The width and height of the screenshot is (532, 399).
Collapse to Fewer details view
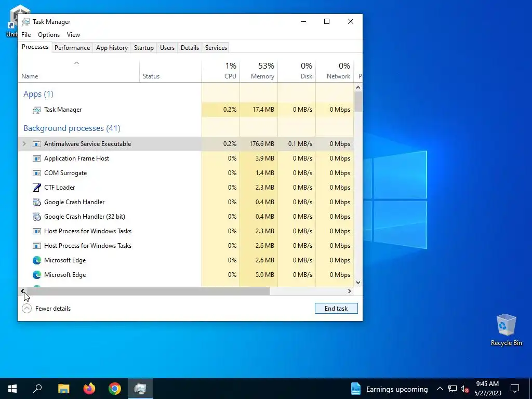[x=46, y=309]
